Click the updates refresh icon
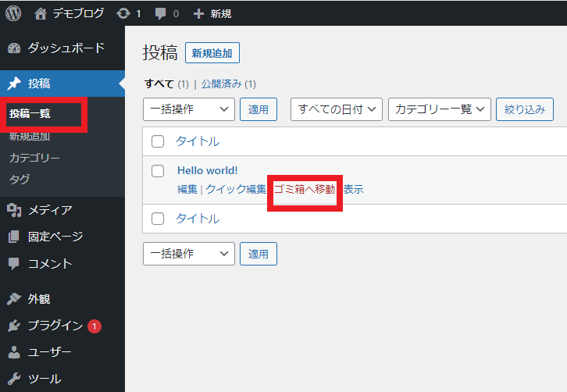This screenshot has height=392, width=567. 123,13
